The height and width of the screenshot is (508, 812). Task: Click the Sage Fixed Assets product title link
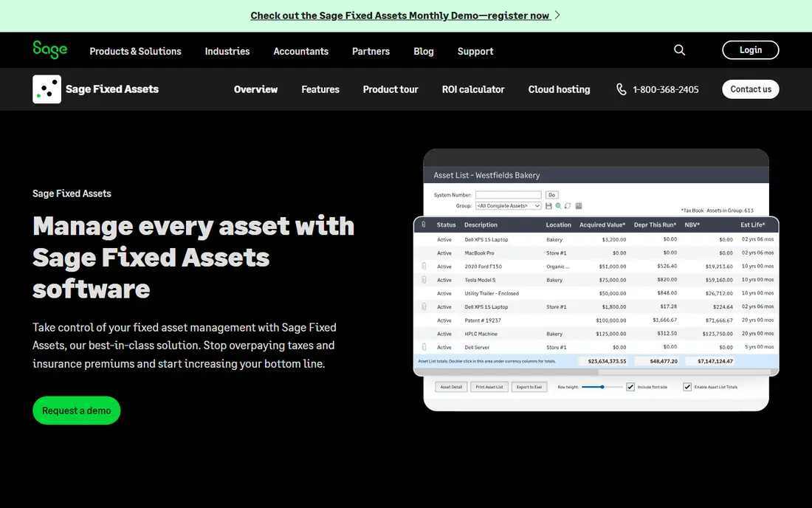[112, 89]
